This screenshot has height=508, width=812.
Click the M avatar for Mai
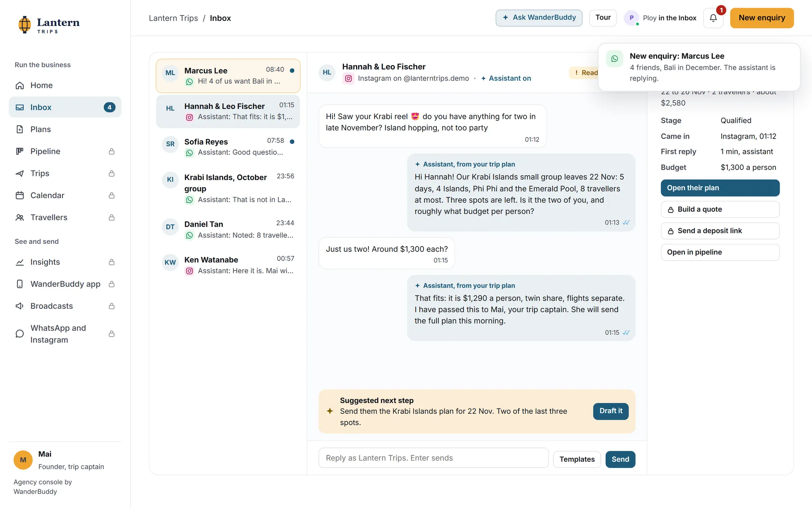point(23,460)
